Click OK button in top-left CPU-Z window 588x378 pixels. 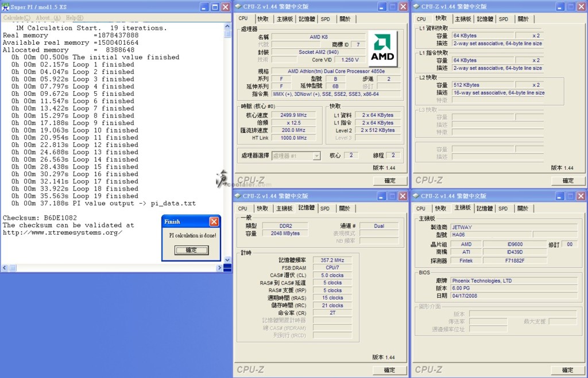[x=390, y=181]
